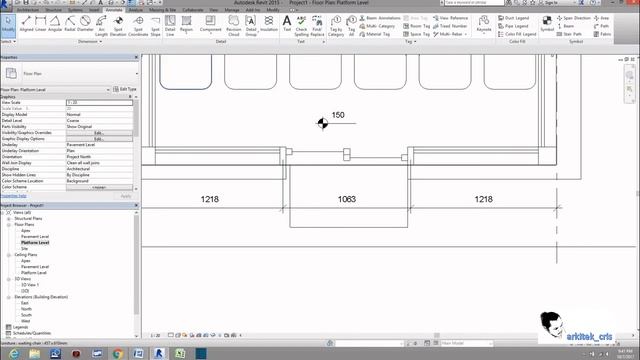Select the Spot Slope tool

[x=156, y=26]
